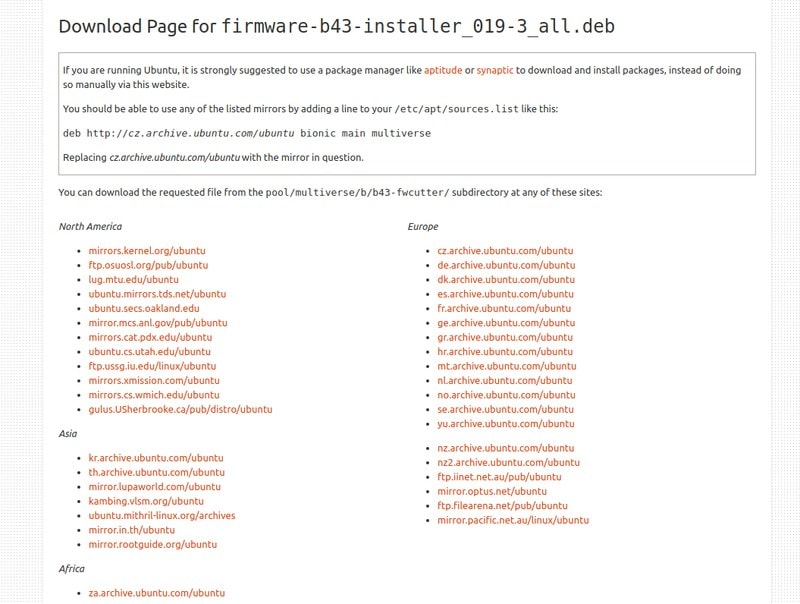Viewport: 800px width, 604px height.
Task: Open the ubuntu.secs.oakland.edu mirror link
Action: tap(144, 308)
